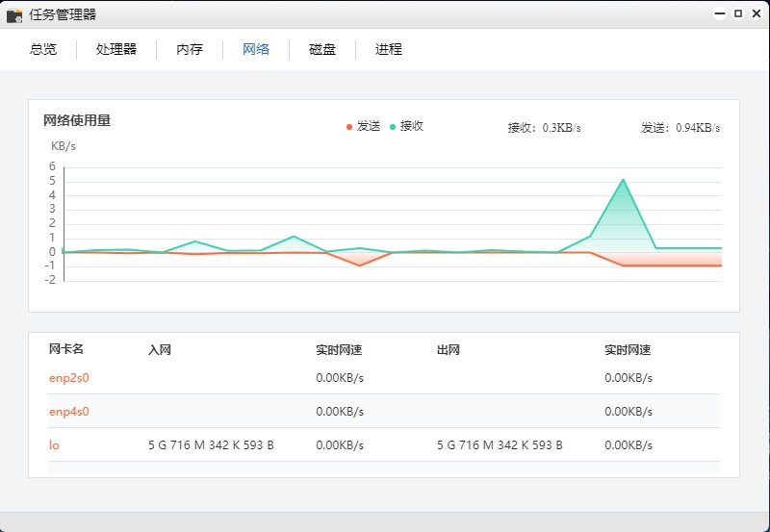
Task: Click the lo network interface
Action: tap(54, 445)
